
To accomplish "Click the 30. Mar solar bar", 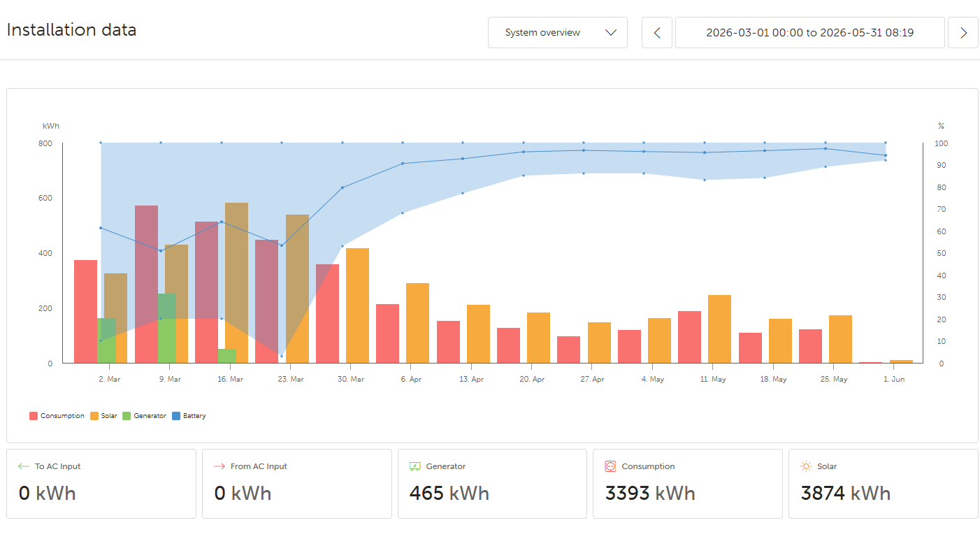I will (x=357, y=306).
